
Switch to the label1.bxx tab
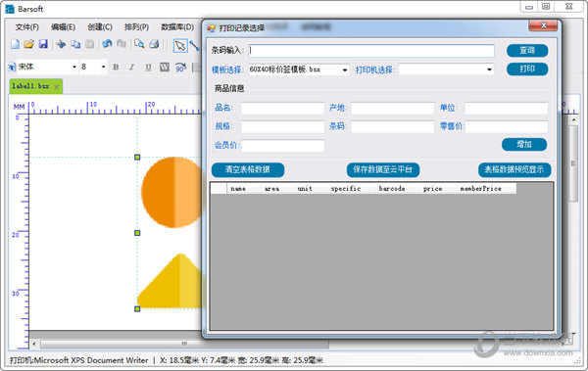(30, 86)
